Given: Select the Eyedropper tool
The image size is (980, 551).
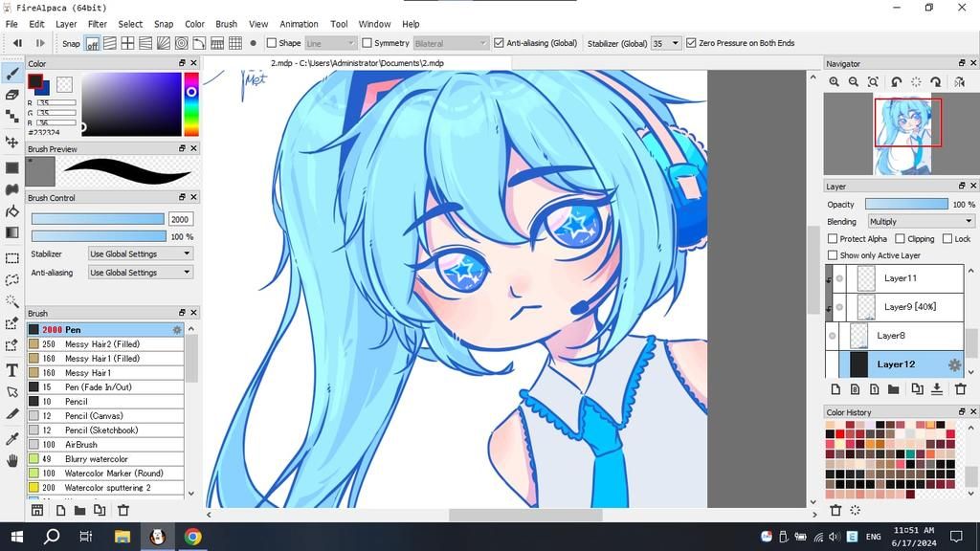Looking at the screenshot, I should point(11,439).
